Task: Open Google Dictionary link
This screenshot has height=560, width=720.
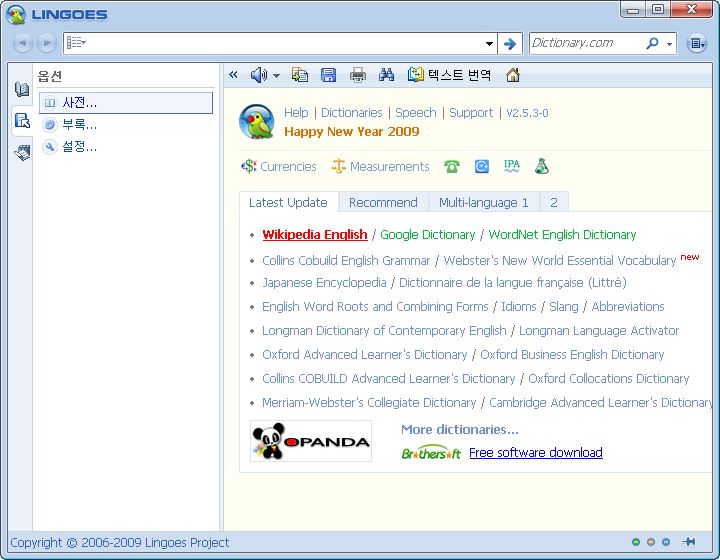Action: point(428,235)
